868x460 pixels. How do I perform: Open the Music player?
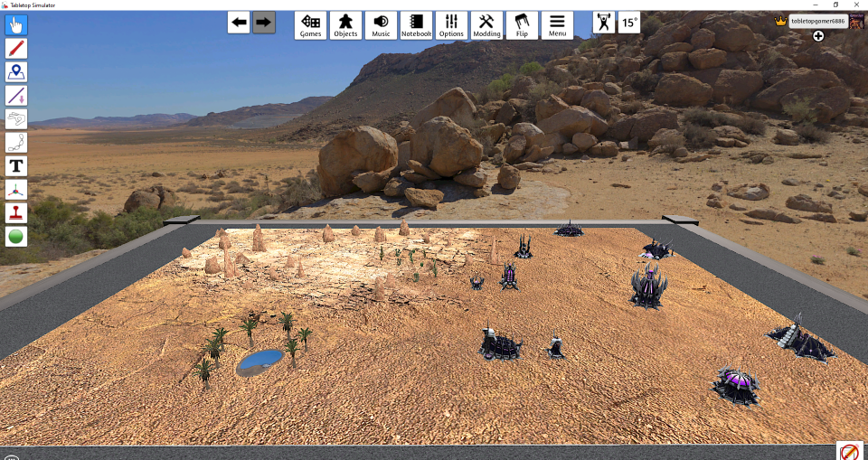point(381,25)
